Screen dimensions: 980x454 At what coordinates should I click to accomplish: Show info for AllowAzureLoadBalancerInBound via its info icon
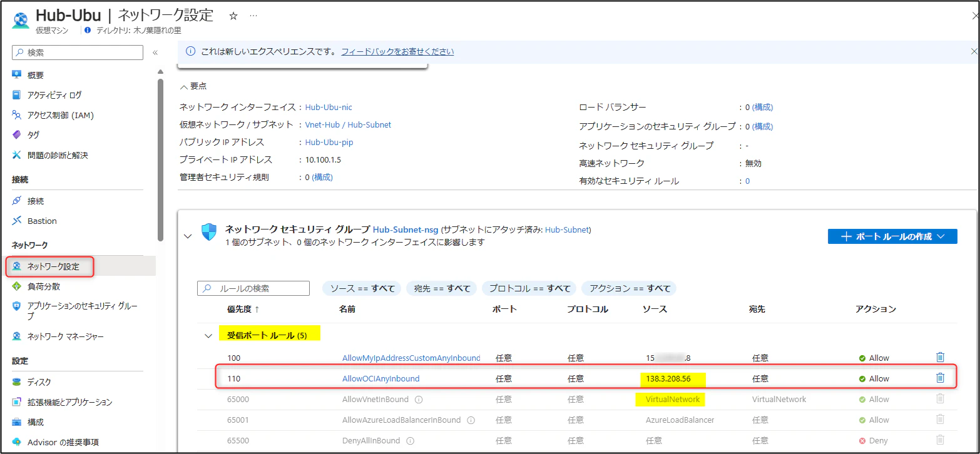[471, 420]
